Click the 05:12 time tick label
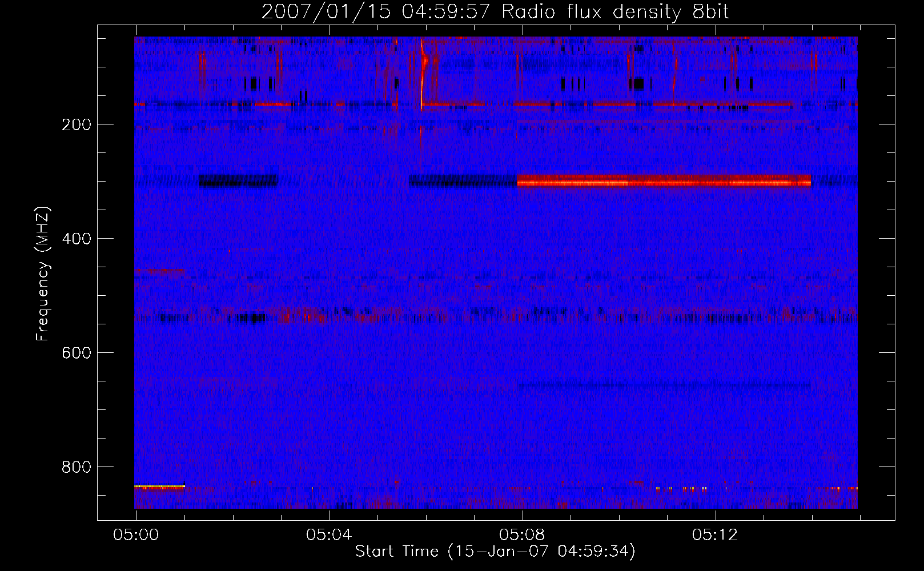The image size is (924, 571). click(x=715, y=535)
